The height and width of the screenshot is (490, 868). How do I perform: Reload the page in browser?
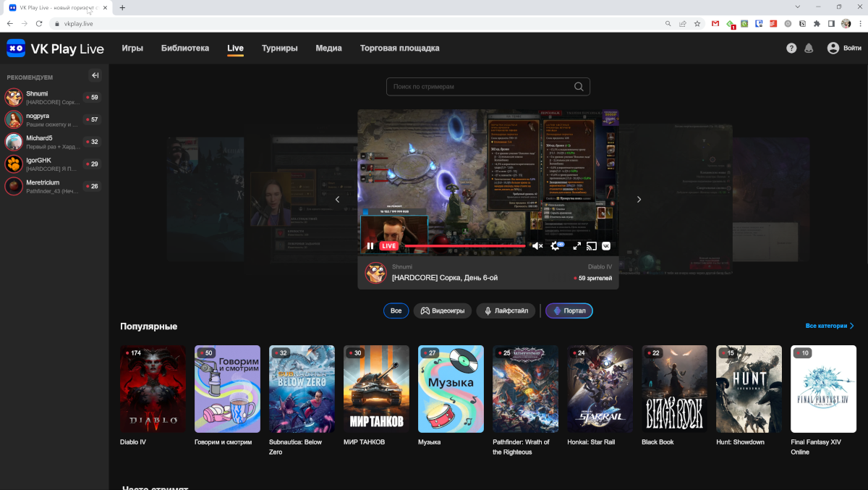(x=41, y=24)
